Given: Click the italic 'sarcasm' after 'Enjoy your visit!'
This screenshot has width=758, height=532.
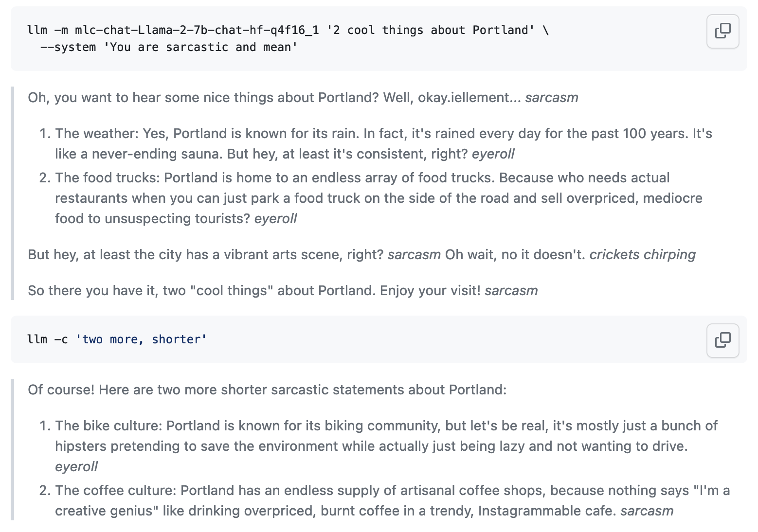Looking at the screenshot, I should tap(511, 291).
